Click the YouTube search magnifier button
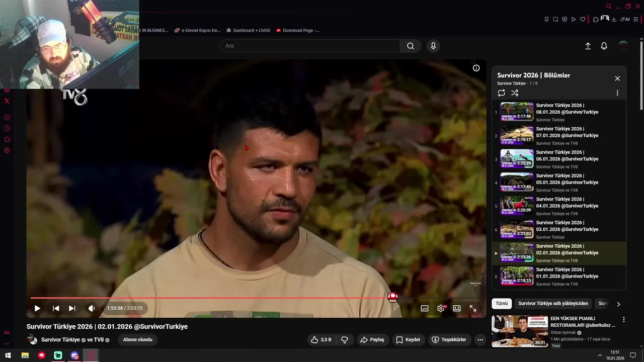The height and width of the screenshot is (362, 644). 411,46
